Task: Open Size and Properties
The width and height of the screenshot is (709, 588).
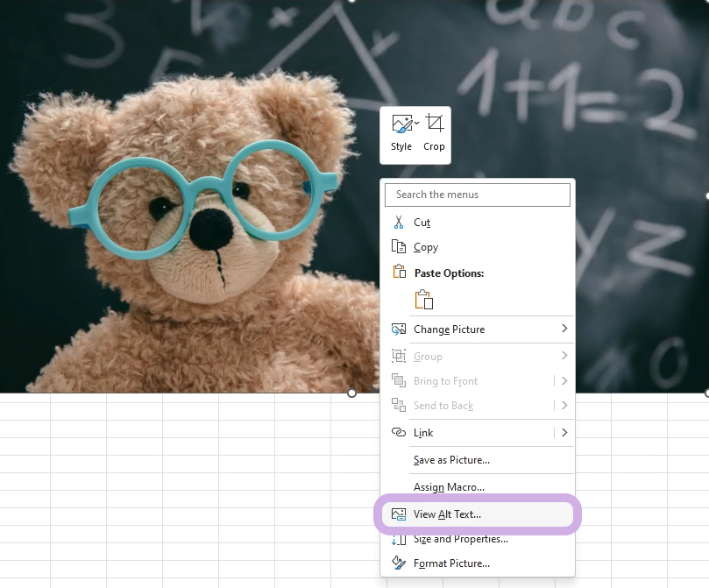Action: pyautogui.click(x=460, y=539)
